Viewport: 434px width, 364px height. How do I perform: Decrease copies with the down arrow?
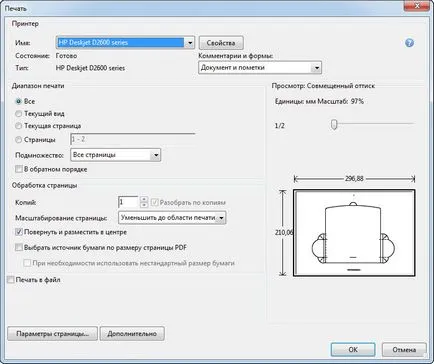144,205
